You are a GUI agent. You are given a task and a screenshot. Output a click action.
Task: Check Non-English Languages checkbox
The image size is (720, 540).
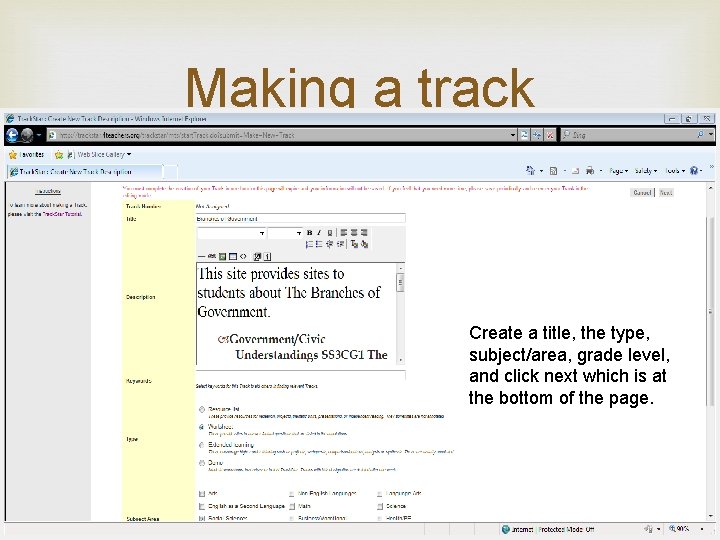click(x=292, y=494)
